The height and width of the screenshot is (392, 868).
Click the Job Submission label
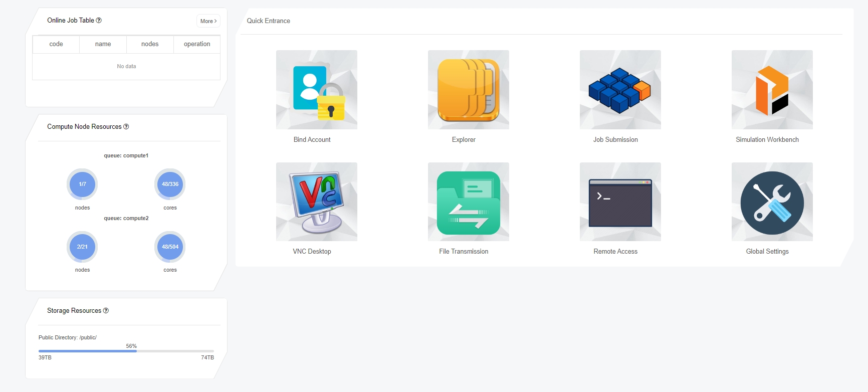615,140
